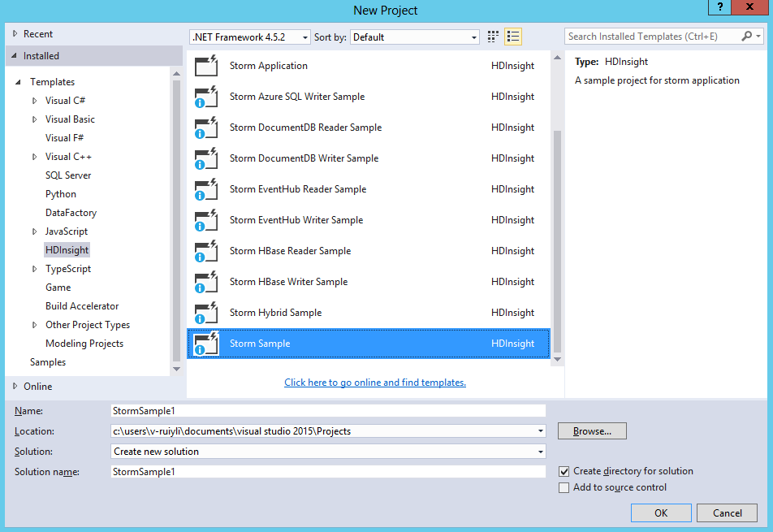Click the go online and find templates link
The image size is (773, 532).
(x=375, y=383)
